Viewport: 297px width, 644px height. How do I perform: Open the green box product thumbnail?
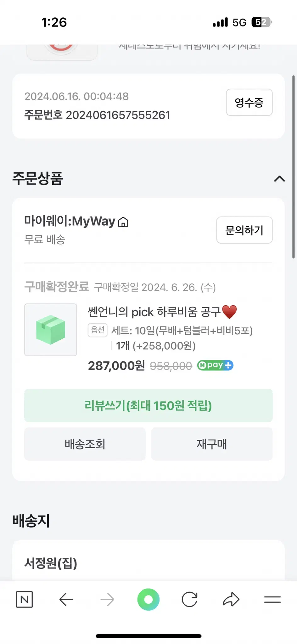51,330
